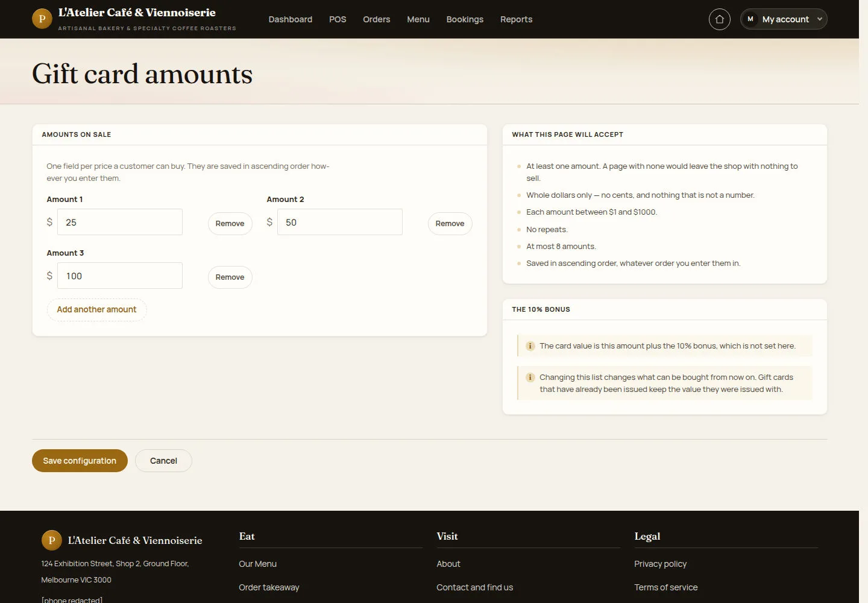This screenshot has height=603, width=868.
Task: Click Add another amount button
Action: (x=97, y=310)
